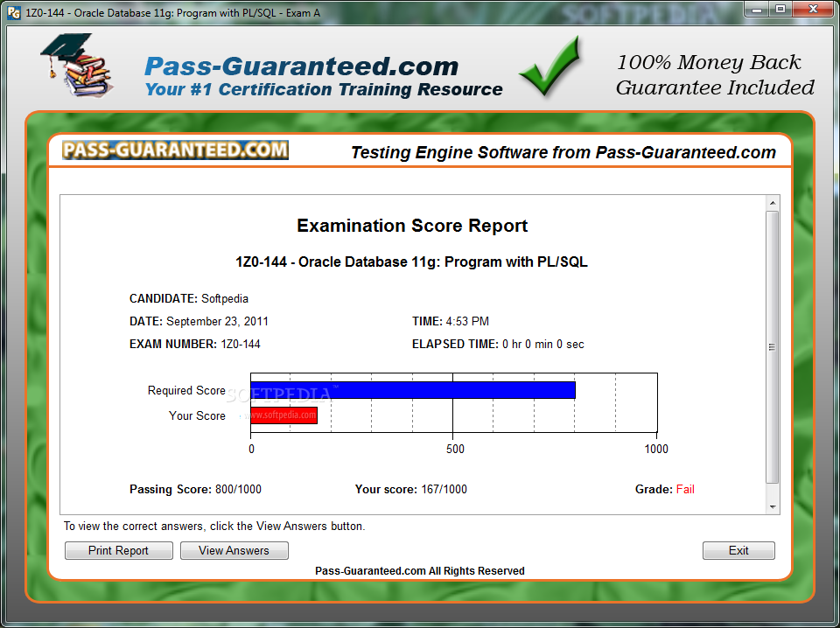
Task: Click the 500 axis label on chart
Action: 455,449
